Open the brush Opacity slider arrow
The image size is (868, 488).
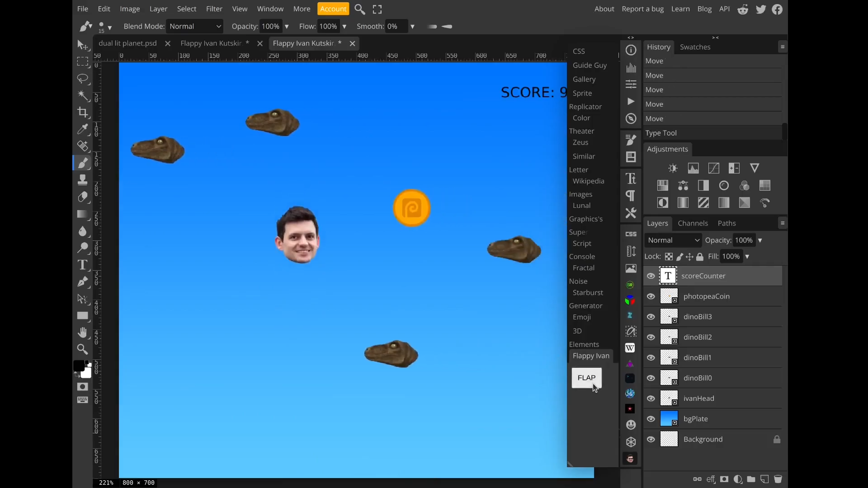point(287,27)
